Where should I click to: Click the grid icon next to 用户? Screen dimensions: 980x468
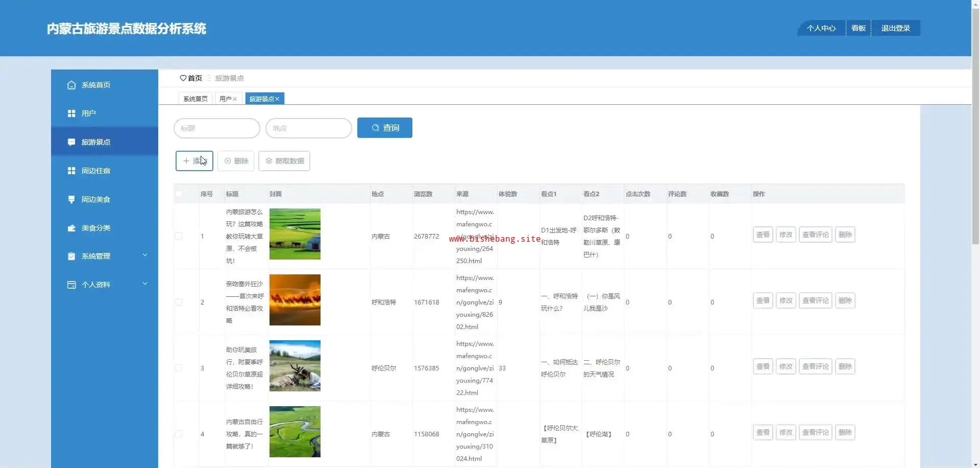(71, 113)
